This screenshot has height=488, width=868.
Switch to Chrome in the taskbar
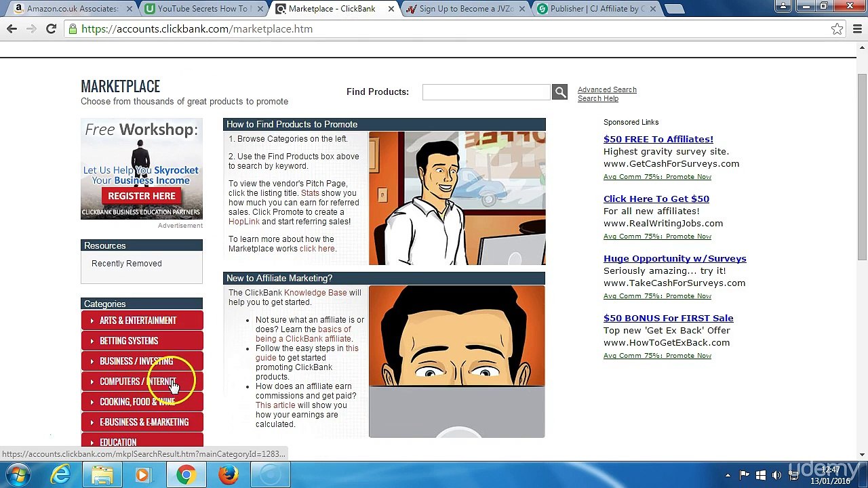coord(186,474)
